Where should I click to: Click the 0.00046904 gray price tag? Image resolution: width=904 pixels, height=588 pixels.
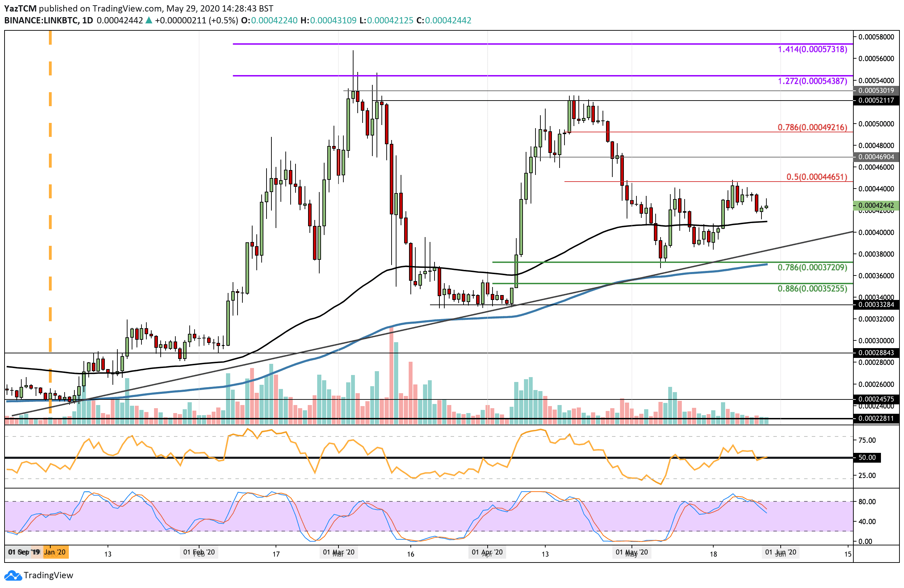(876, 157)
